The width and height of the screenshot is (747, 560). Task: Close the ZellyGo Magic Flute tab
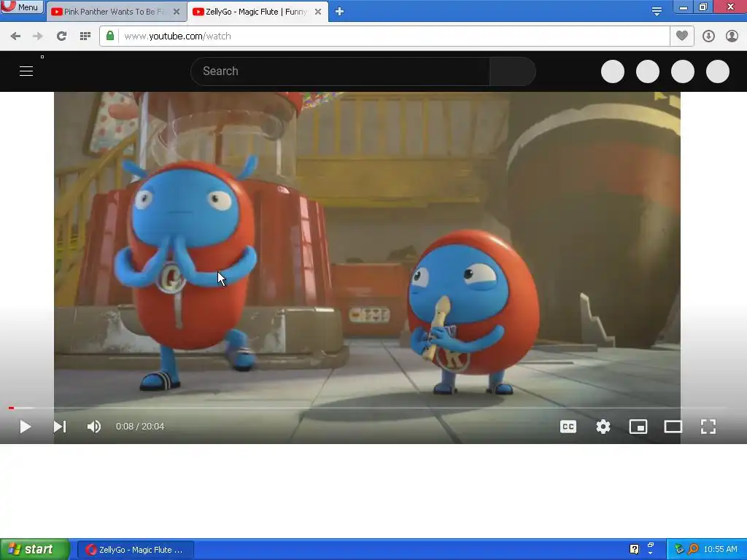(x=318, y=12)
